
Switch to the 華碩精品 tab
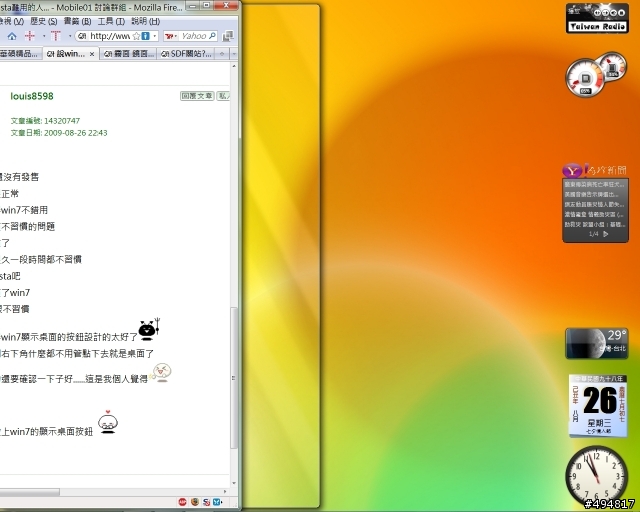click(20, 54)
